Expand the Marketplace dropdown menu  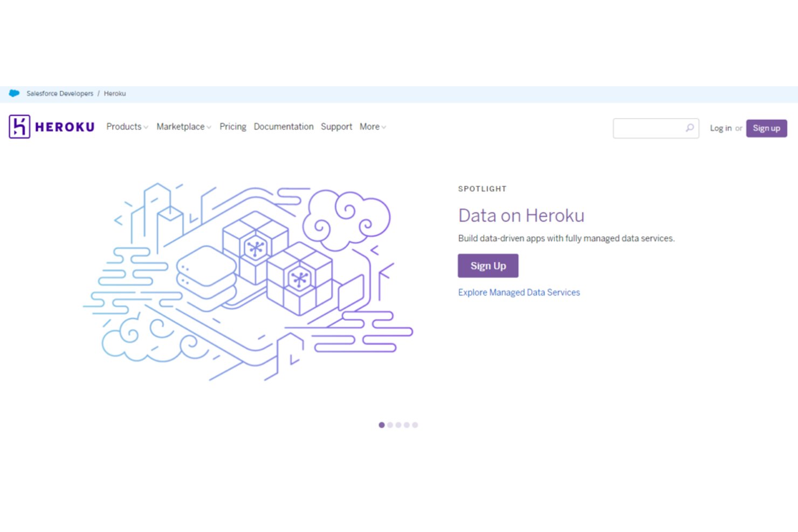tap(184, 127)
